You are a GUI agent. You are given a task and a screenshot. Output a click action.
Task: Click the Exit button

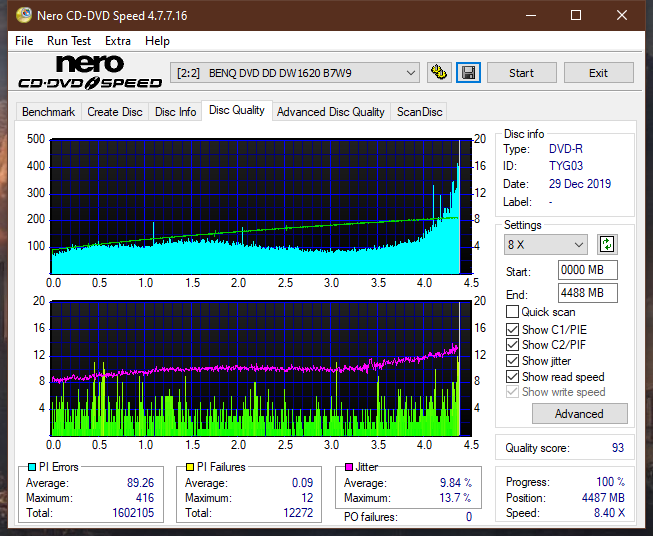(x=598, y=73)
